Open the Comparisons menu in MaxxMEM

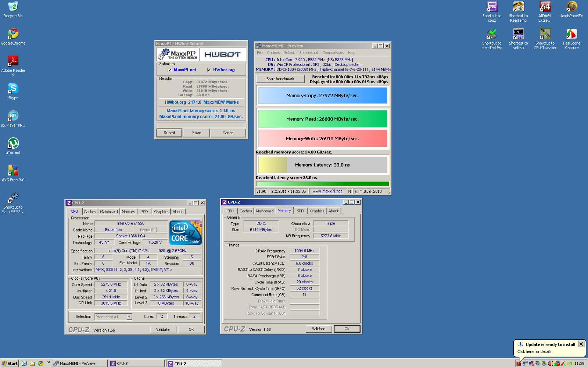[x=333, y=53]
